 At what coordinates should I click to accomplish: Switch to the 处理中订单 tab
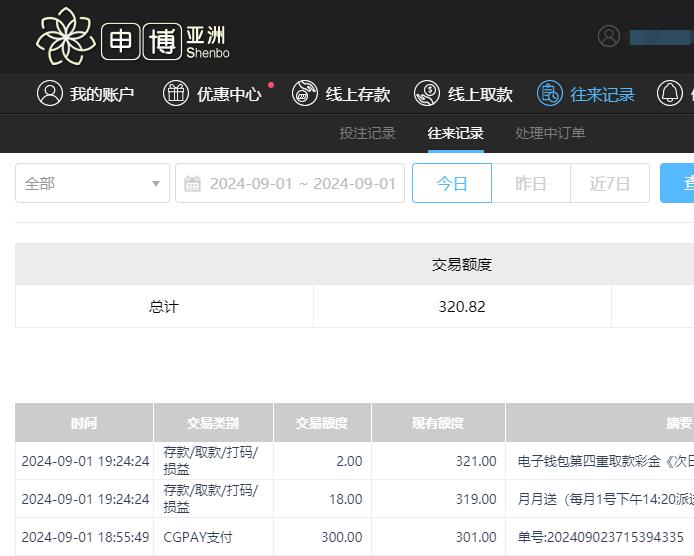pyautogui.click(x=550, y=133)
